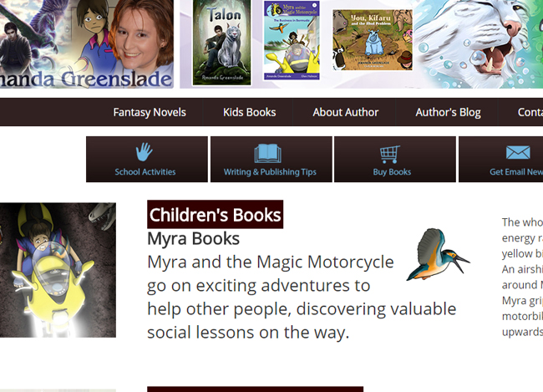
Task: Click the Get Email News link
Action: coord(516,172)
